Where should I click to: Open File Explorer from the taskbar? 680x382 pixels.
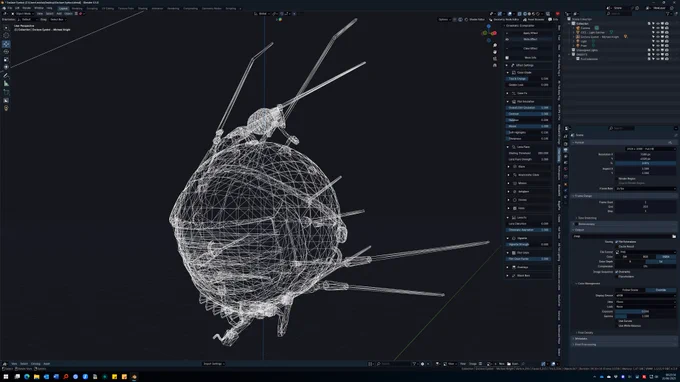36,377
